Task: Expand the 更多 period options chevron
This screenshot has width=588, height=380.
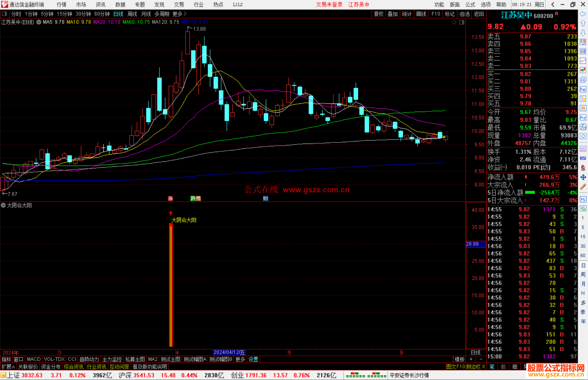Action: (x=185, y=14)
